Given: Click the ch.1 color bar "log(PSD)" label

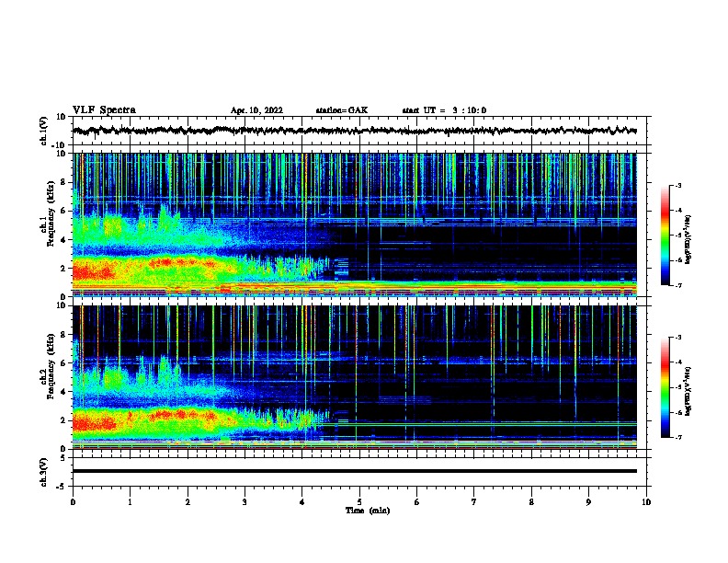Looking at the screenshot, I should click(688, 239).
